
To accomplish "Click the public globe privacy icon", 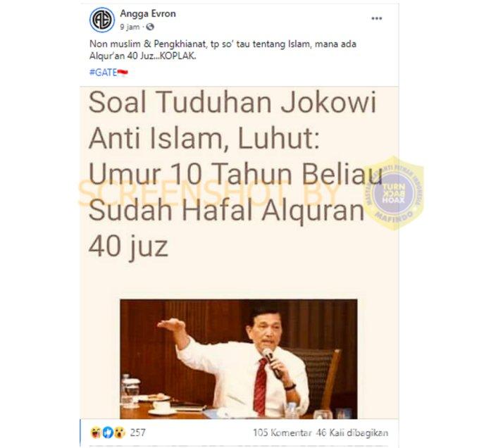I will pos(150,27).
